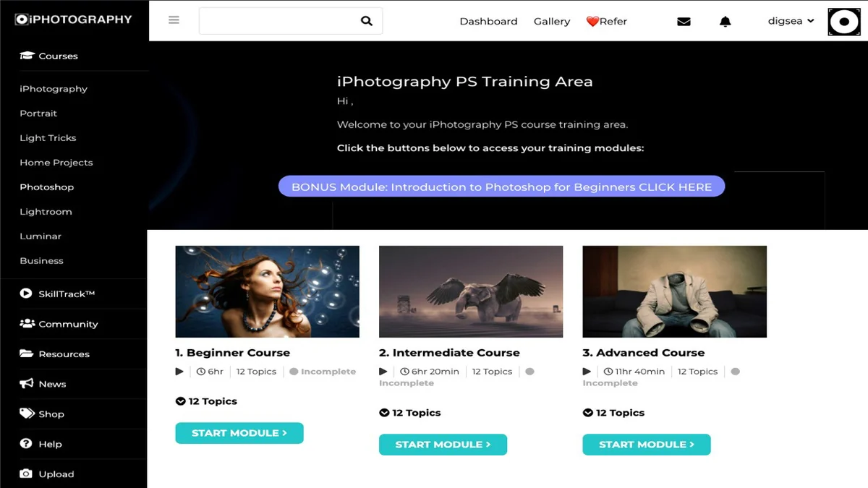Viewport: 868px width, 488px height.
Task: Open the Resources folder icon
Action: 26,354
